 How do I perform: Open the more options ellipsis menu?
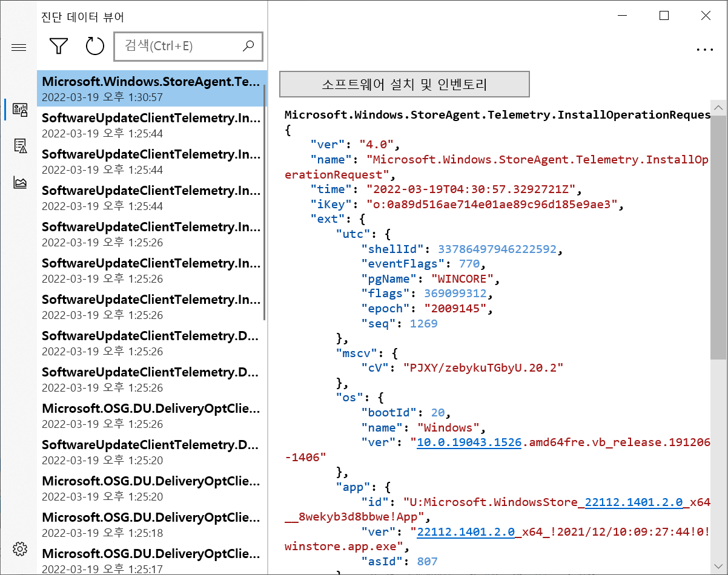tap(705, 50)
